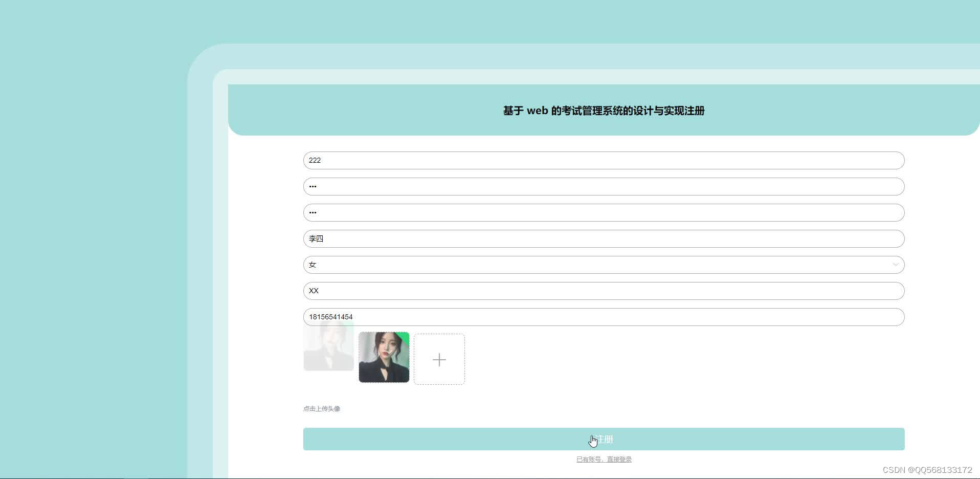Focus the confirm password input field
Viewport: 980px width, 479px height.
603,212
